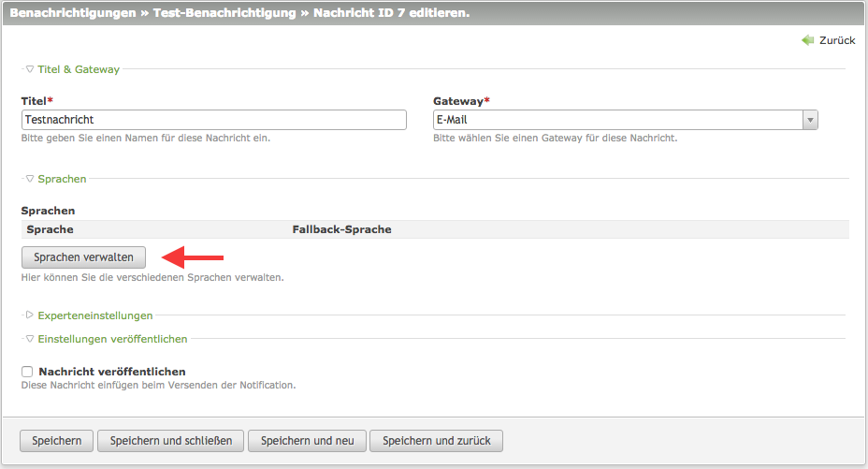Image resolution: width=868 pixels, height=469 pixels.
Task: Collapse Einstellungen veröffentlichen section heading
Action: pyautogui.click(x=112, y=339)
